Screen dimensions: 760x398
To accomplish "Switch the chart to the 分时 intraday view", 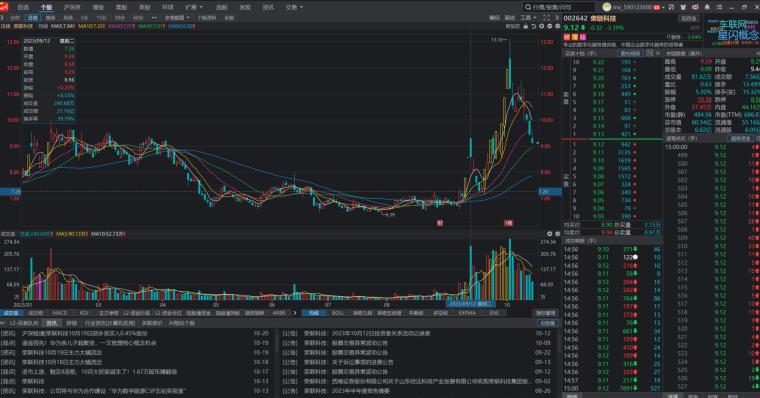I will (16, 18).
